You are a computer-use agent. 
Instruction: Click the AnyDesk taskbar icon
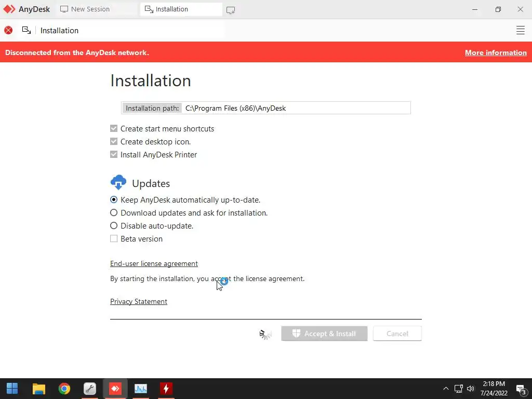click(x=115, y=389)
